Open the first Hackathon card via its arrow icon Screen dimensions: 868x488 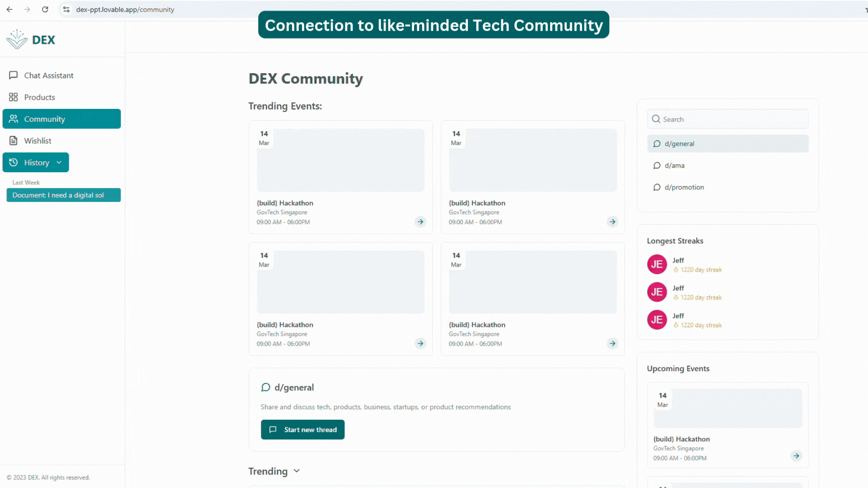pyautogui.click(x=420, y=221)
